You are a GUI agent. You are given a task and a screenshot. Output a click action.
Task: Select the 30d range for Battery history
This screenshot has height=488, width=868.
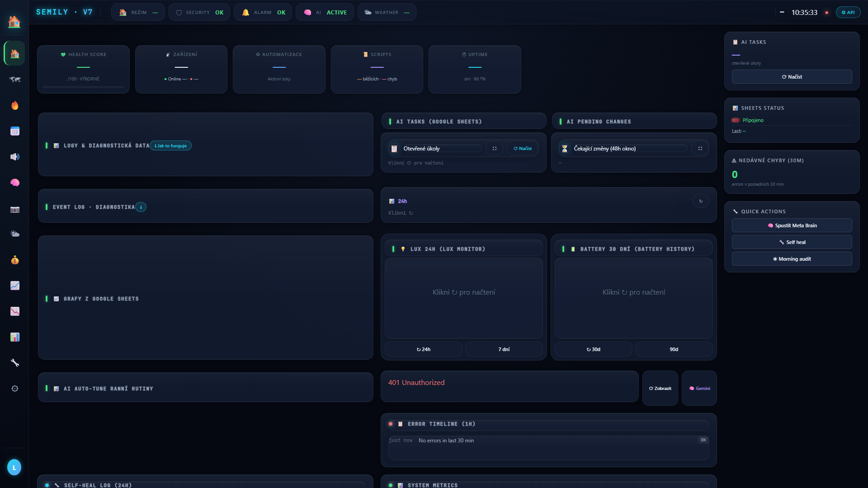pos(594,349)
